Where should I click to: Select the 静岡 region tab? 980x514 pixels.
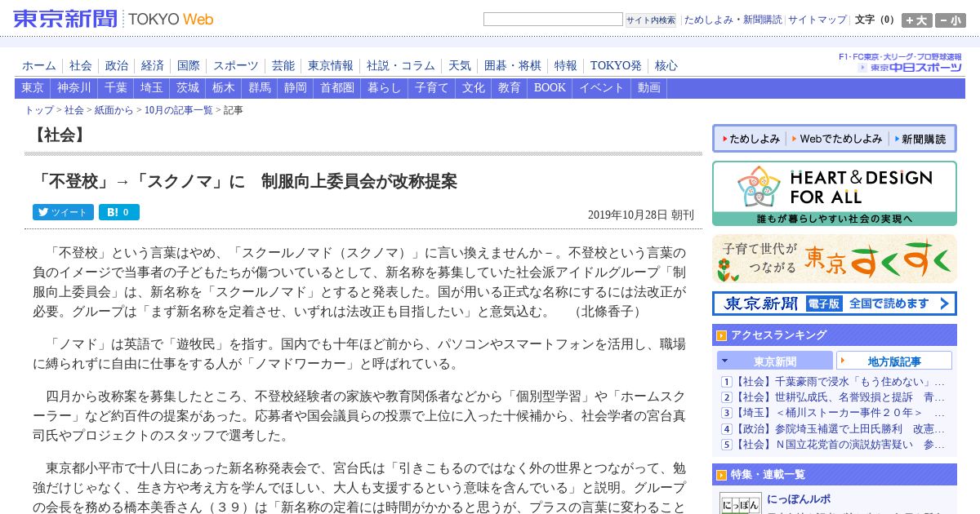[x=296, y=88]
